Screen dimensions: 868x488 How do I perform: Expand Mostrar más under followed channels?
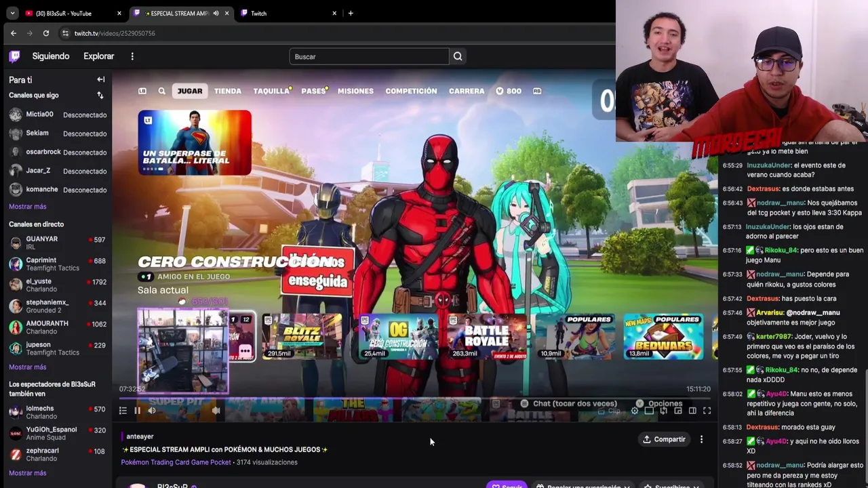pyautogui.click(x=28, y=206)
